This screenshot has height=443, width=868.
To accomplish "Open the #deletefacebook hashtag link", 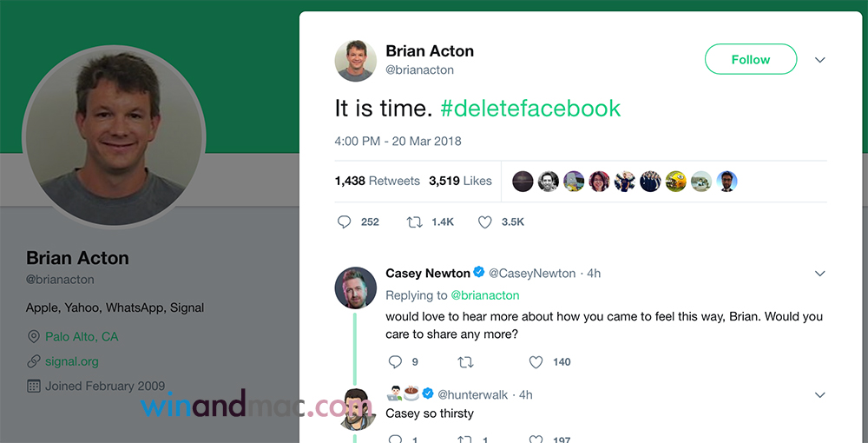I will (x=530, y=109).
